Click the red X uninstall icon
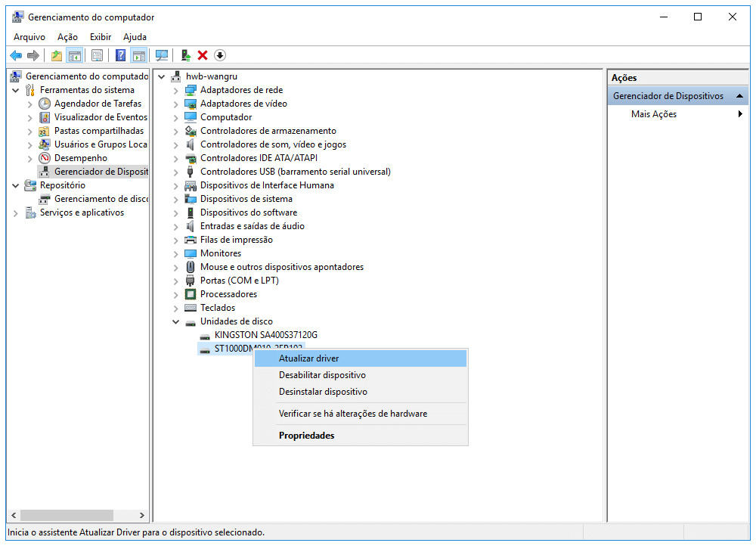This screenshot has width=756, height=546. click(203, 55)
